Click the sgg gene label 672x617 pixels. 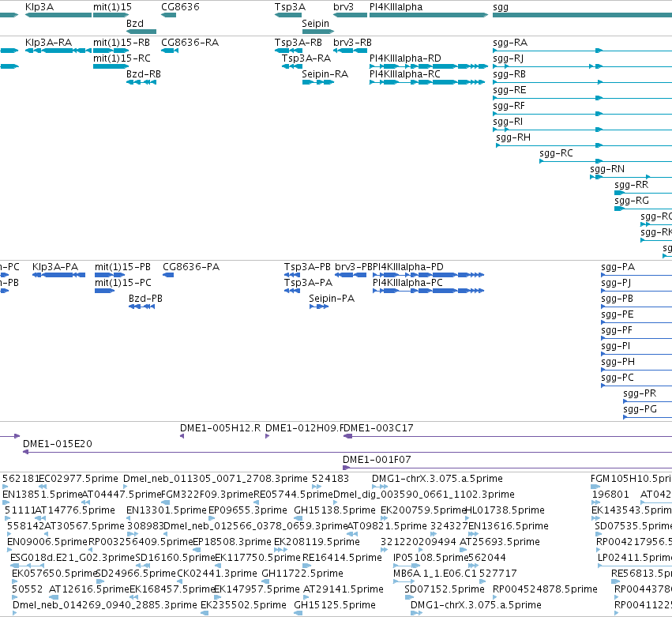(x=501, y=7)
